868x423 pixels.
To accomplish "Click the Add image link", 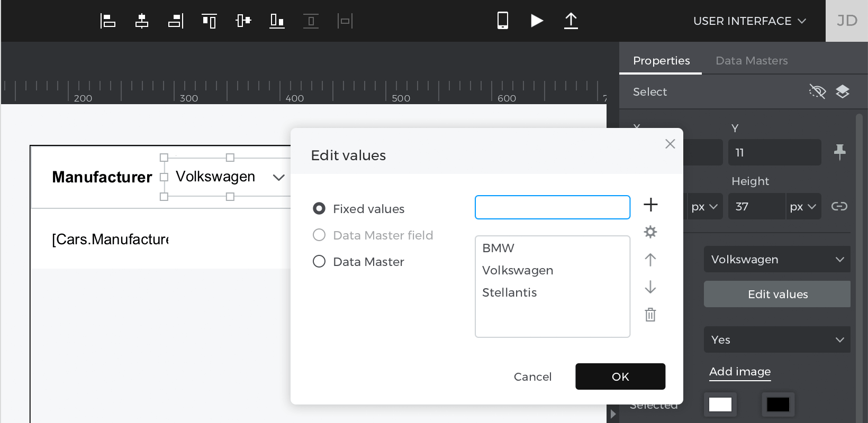I will (x=740, y=372).
